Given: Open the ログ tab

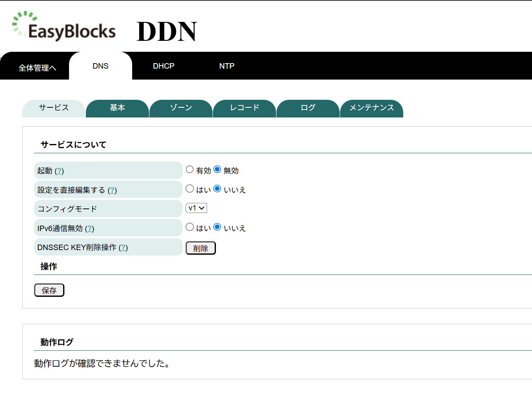Looking at the screenshot, I should 308,108.
